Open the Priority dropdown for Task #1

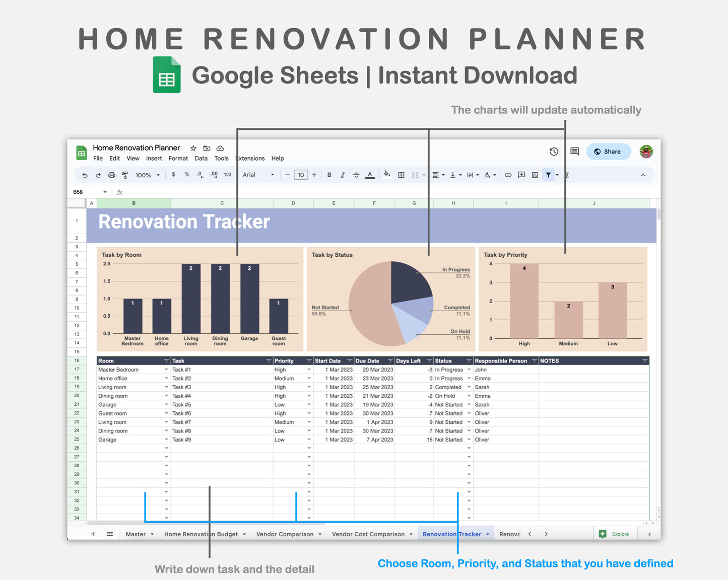pos(309,369)
